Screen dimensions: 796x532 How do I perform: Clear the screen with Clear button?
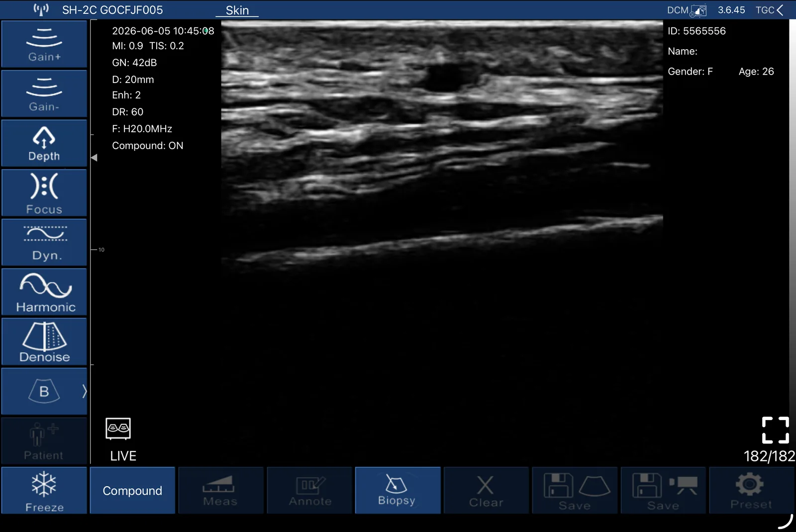coord(486,491)
